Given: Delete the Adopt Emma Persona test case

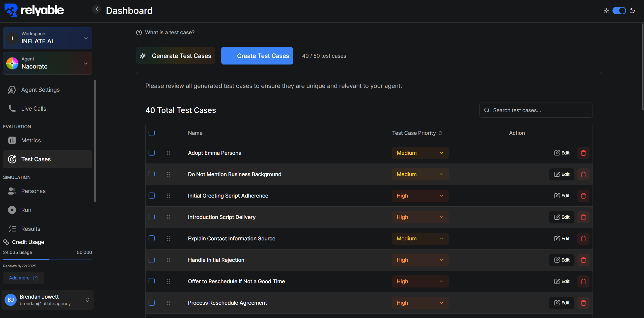Looking at the screenshot, I should point(583,153).
